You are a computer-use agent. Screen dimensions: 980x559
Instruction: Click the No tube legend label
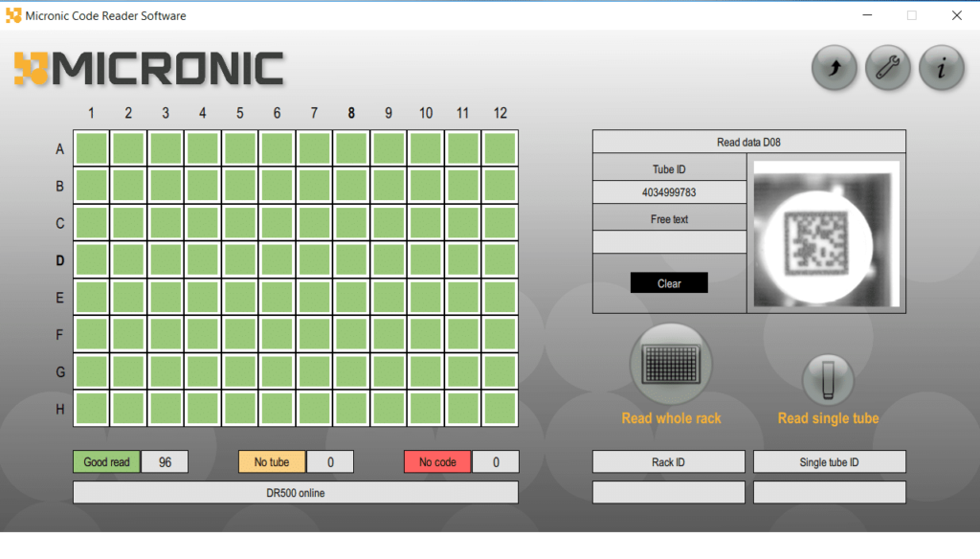[272, 462]
